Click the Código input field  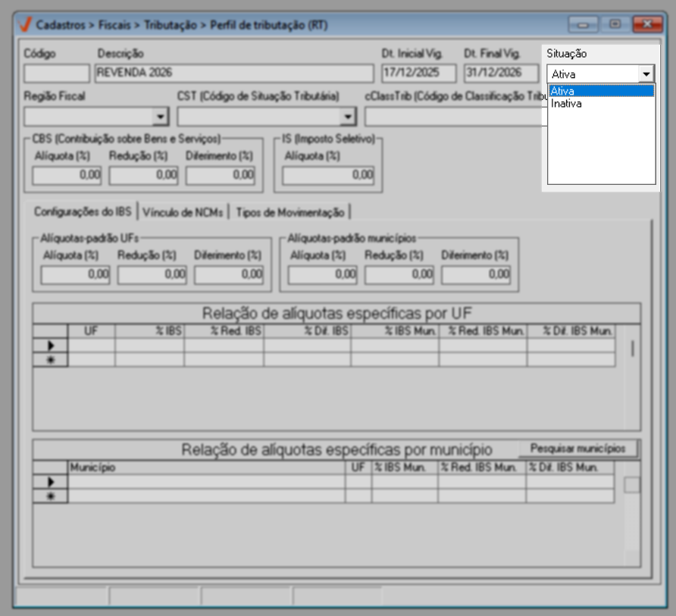57,73
